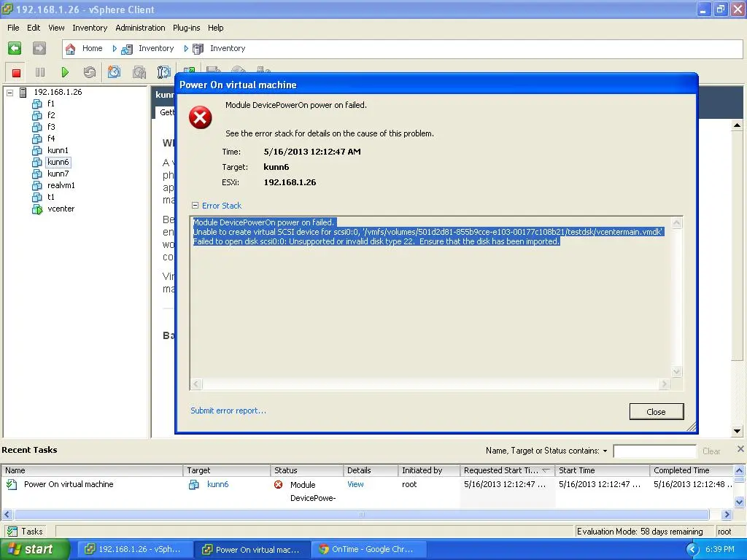Viewport: 747px width, 560px height.
Task: Select f4 in the inventory tree
Action: tap(51, 139)
